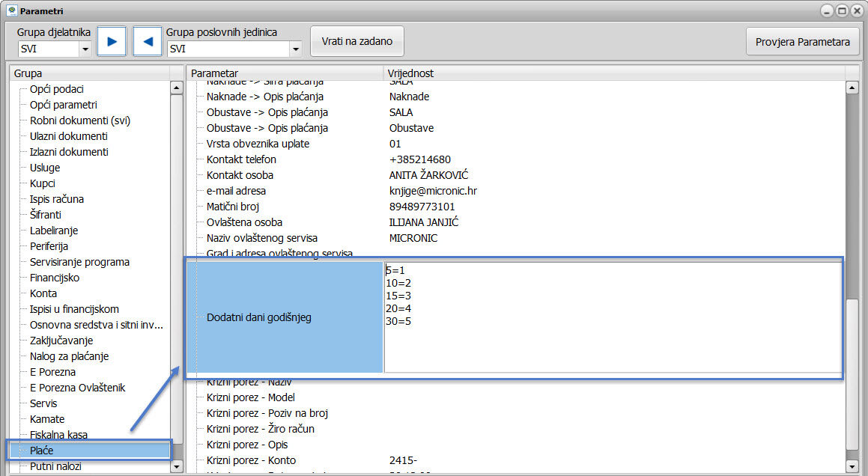
Task: Select the Kontakt osoba parameter
Action: click(240, 175)
